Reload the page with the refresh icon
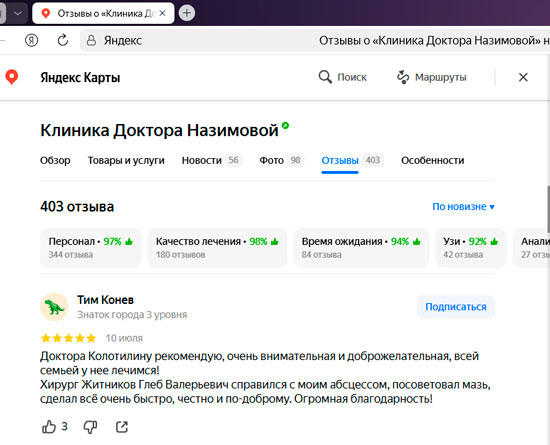This screenshot has width=550, height=445. coord(62,40)
